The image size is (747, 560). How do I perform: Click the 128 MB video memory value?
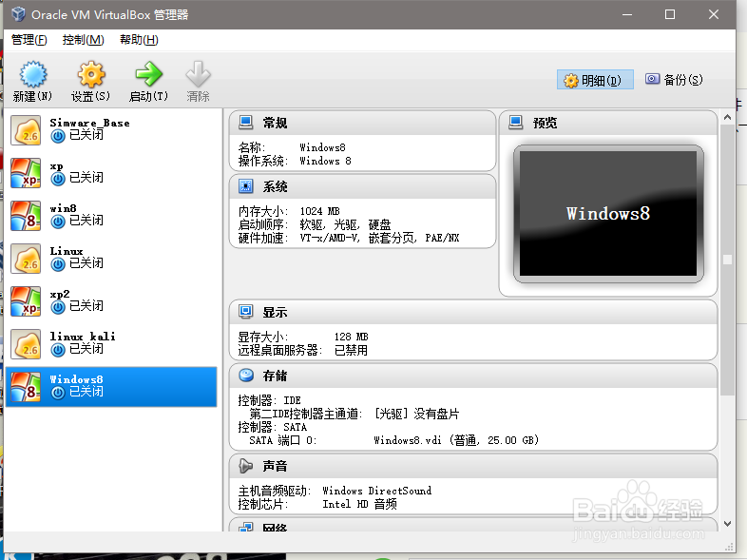[351, 337]
